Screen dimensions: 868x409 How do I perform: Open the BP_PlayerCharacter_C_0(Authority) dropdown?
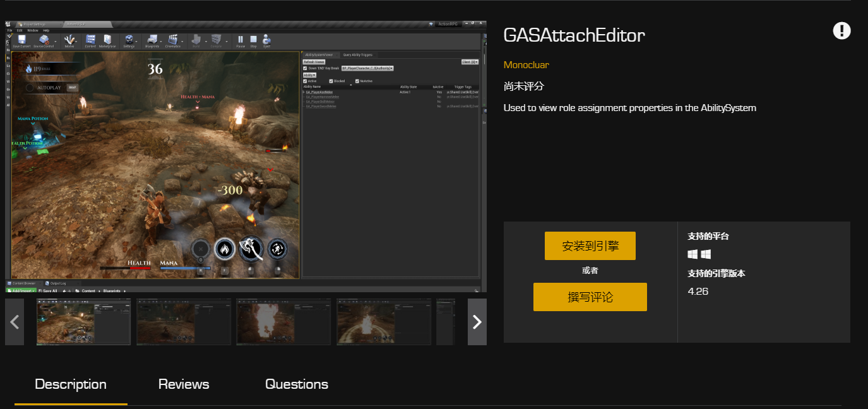pyautogui.click(x=367, y=68)
